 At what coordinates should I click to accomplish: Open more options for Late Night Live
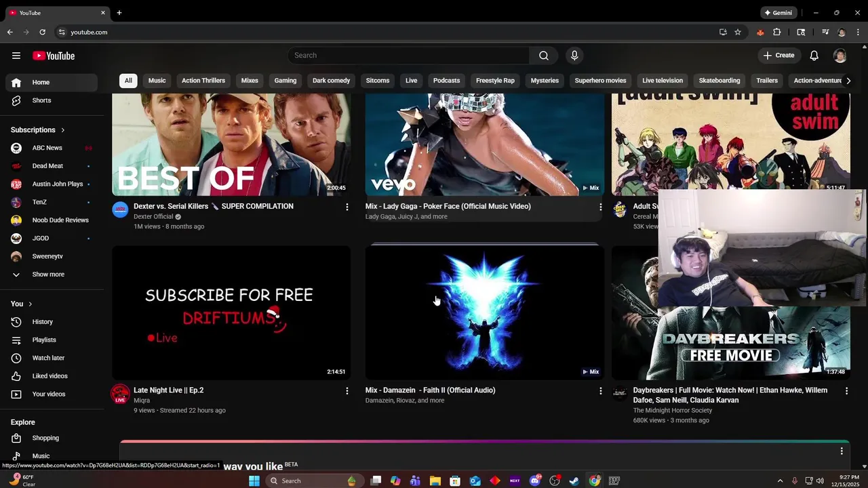click(x=347, y=390)
